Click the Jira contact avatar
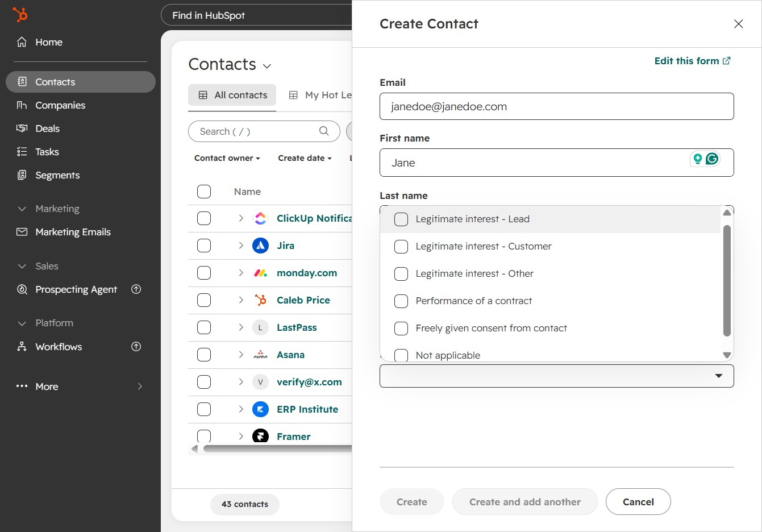 pyautogui.click(x=260, y=246)
